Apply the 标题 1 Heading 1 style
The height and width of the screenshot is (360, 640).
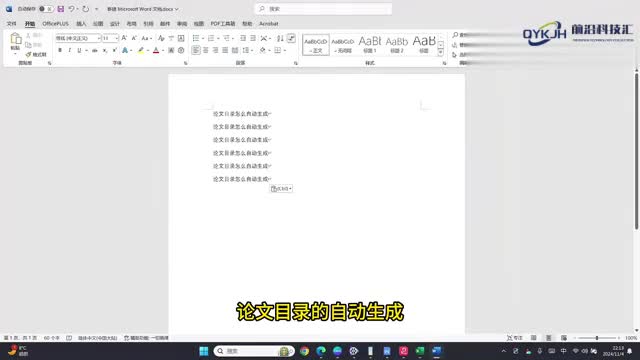pyautogui.click(x=370, y=45)
